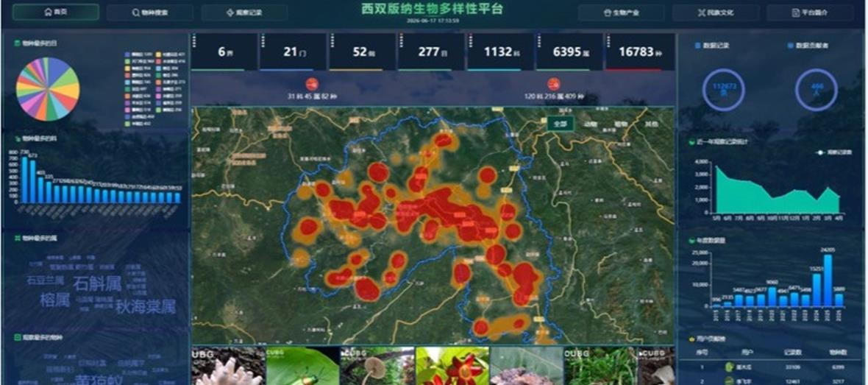Viewport: 868px width, 385px height.
Task: Click the icon beside 近一年观察记录统计 title
Action: 692,142
